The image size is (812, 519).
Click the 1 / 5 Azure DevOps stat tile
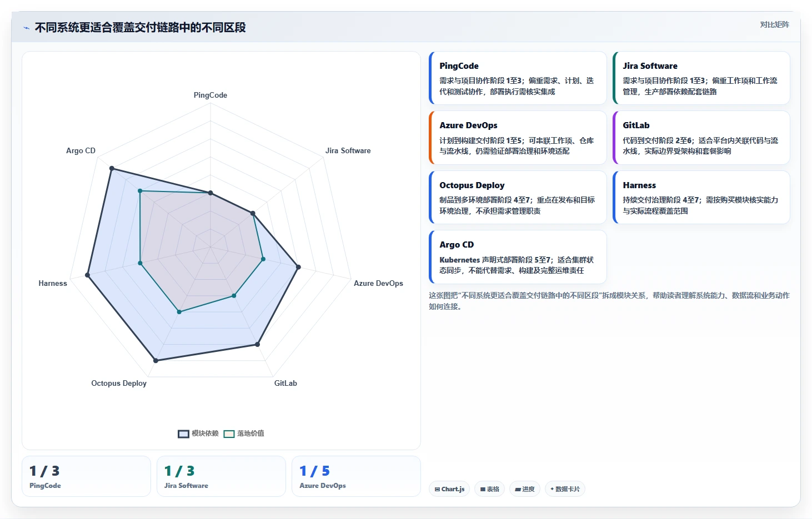[x=356, y=476]
